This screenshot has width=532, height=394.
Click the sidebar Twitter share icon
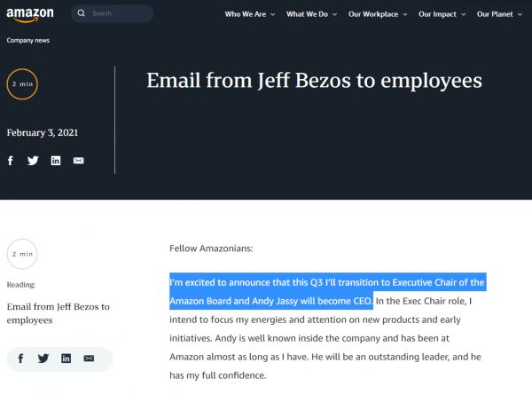tap(43, 359)
